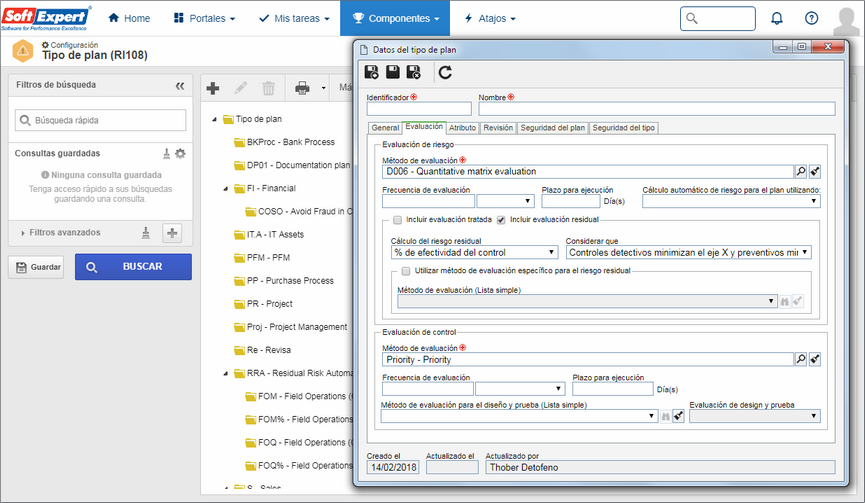Click risk Plazo para ejecución field
This screenshot has height=503, width=865.
pos(570,201)
